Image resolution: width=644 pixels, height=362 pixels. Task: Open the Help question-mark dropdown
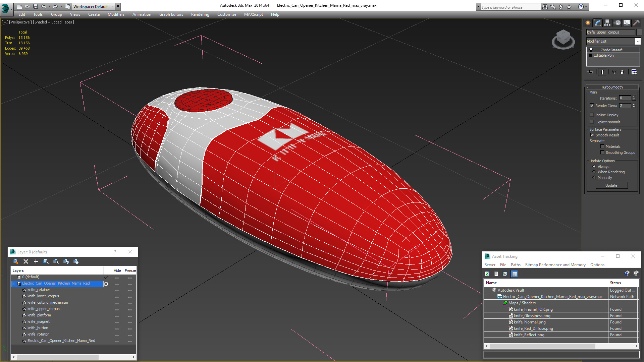pyautogui.click(x=586, y=7)
